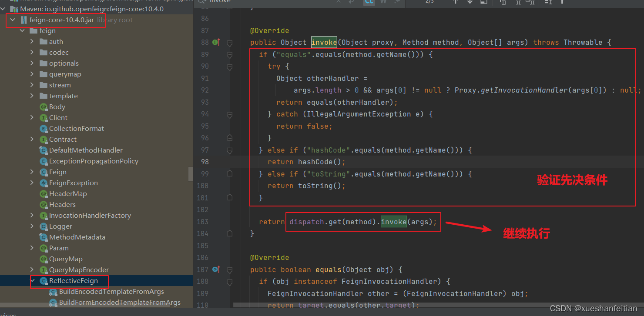Collapse the feign-core-10.4.0.jar node
This screenshot has width=644, height=316.
click(x=13, y=20)
